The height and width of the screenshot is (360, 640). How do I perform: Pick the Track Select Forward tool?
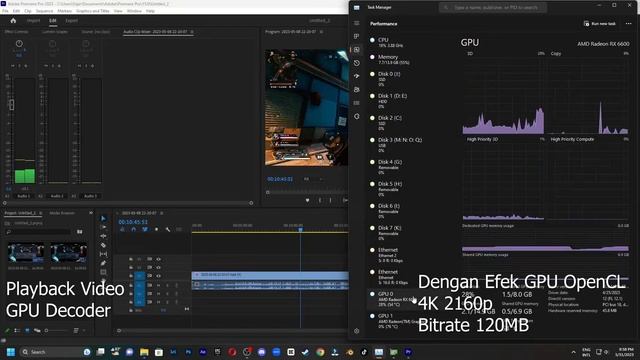103,227
